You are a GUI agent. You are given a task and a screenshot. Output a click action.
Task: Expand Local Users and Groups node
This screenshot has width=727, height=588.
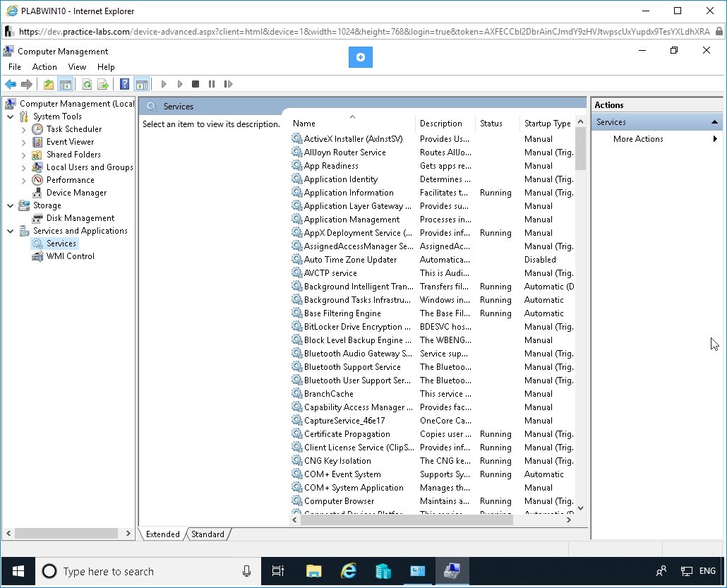(x=24, y=167)
